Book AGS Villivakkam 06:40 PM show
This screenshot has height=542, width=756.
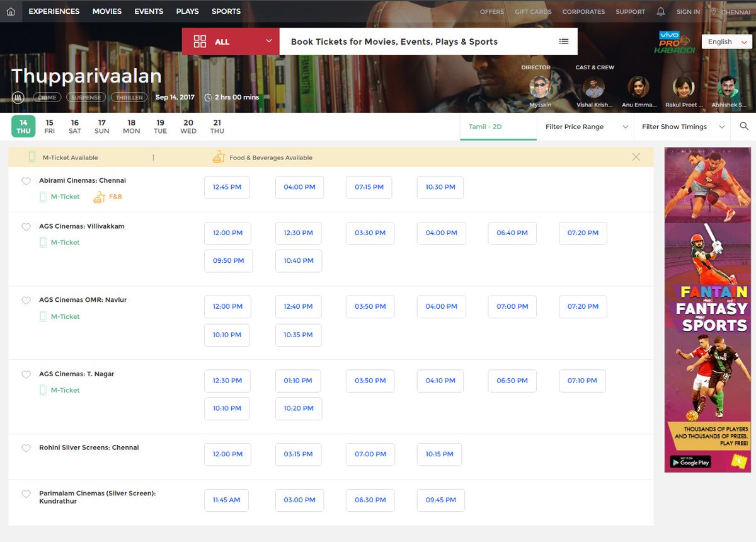point(512,233)
